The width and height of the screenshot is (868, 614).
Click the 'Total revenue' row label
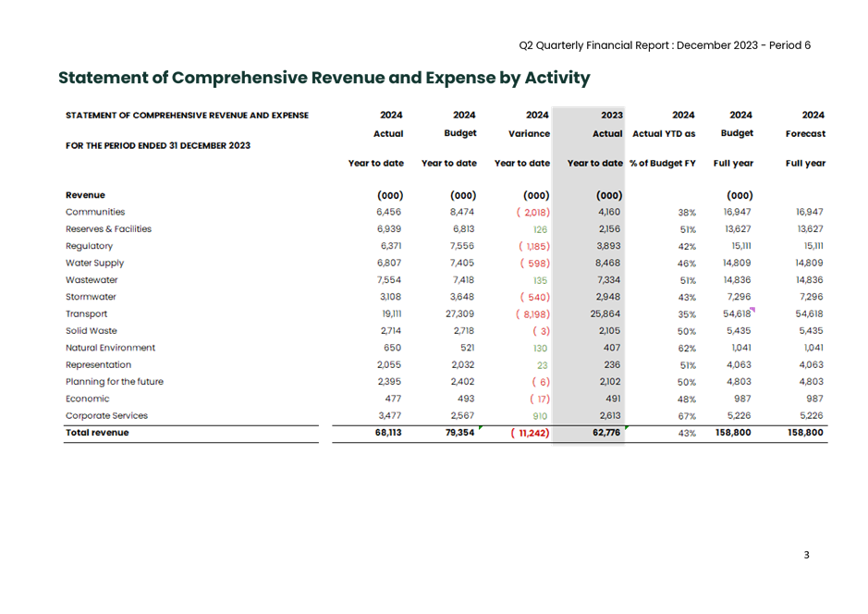click(97, 433)
